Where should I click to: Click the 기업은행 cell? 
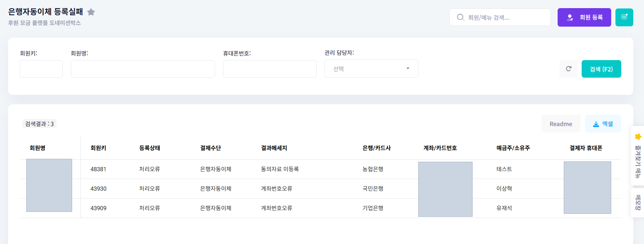click(x=373, y=208)
